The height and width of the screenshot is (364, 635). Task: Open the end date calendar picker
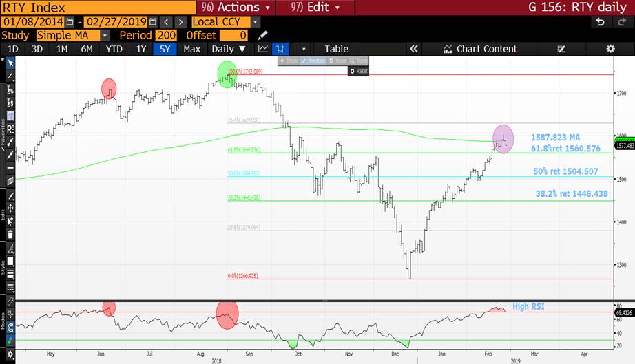point(153,22)
